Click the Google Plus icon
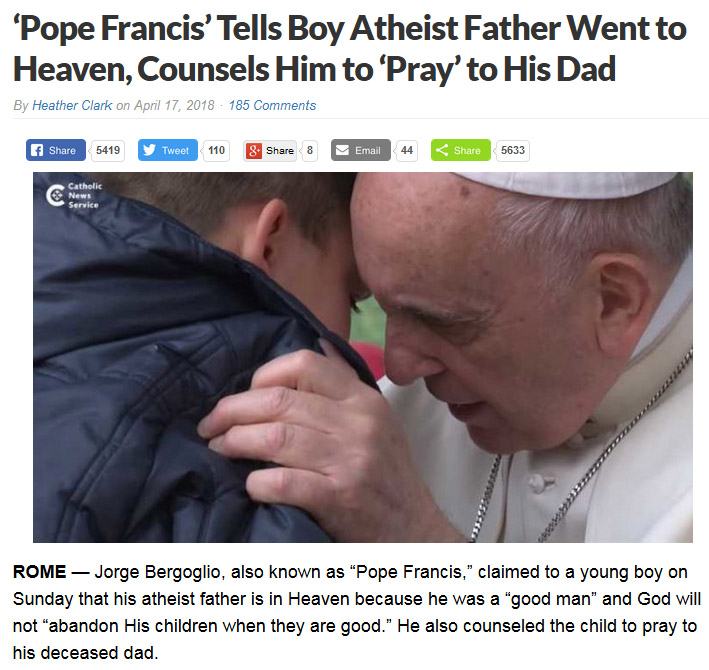The image size is (709, 670). point(254,151)
